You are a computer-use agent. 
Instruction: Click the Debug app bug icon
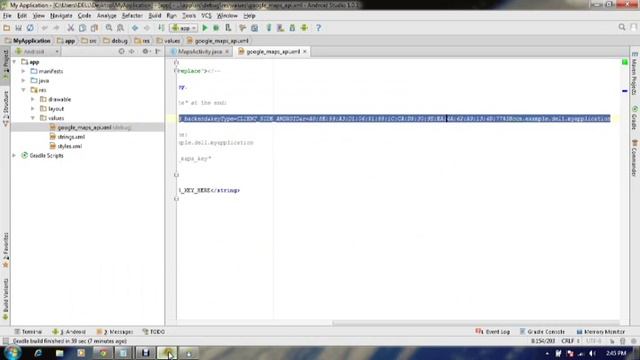coord(216,28)
